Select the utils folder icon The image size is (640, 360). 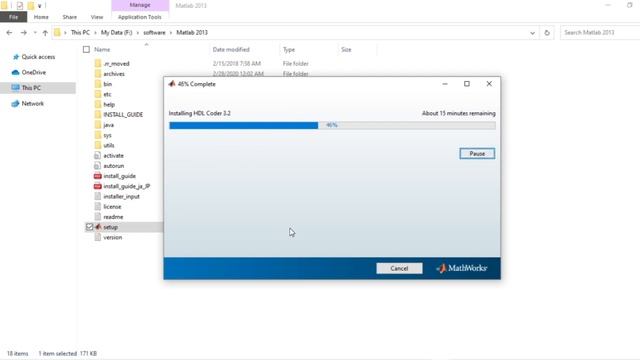tap(98, 145)
